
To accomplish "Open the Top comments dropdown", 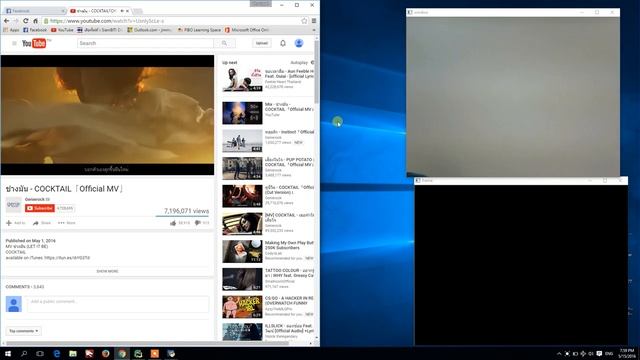I will 24,331.
